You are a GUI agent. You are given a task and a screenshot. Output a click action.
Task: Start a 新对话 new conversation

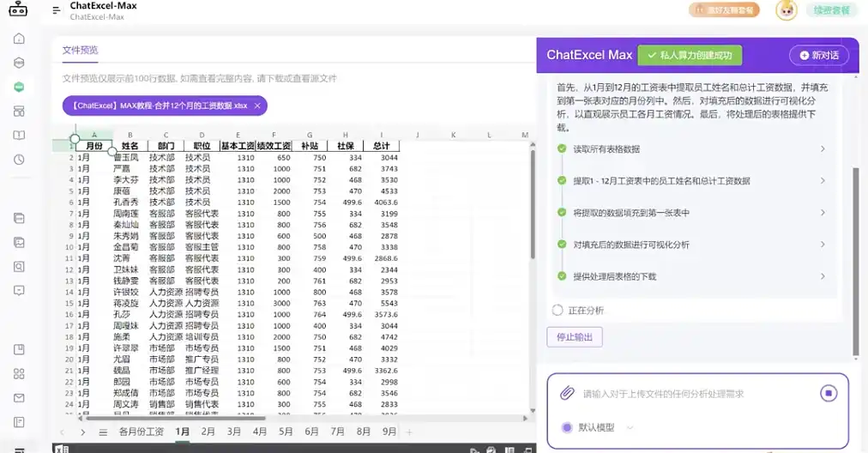(x=819, y=56)
